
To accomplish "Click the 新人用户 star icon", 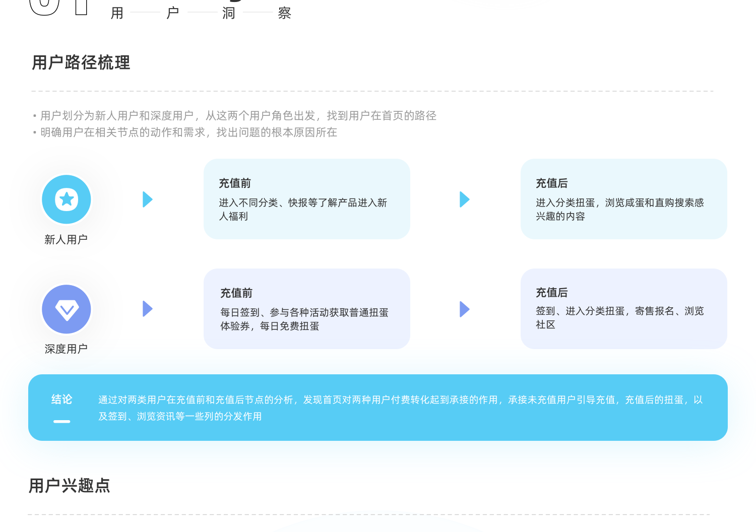I will click(67, 199).
